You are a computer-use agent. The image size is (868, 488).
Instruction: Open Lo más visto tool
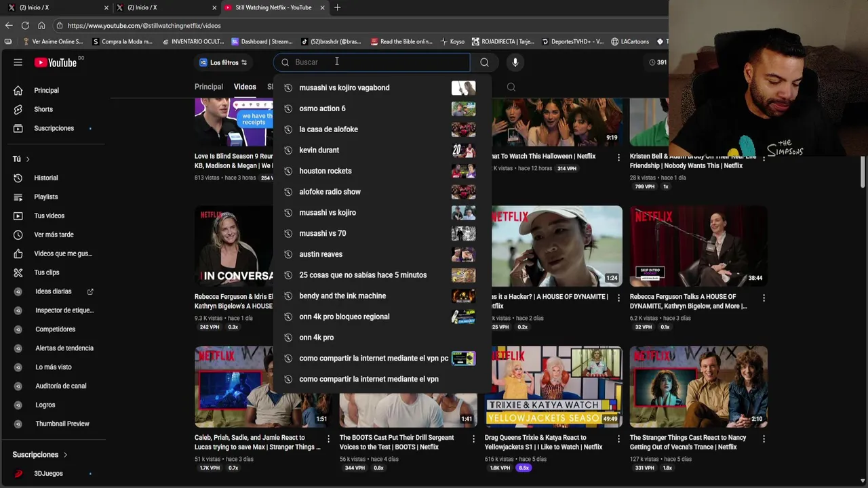[53, 367]
